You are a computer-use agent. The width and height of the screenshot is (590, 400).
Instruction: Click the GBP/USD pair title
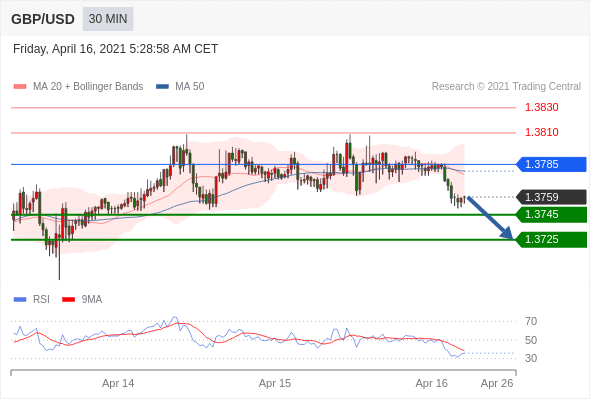coord(43,19)
